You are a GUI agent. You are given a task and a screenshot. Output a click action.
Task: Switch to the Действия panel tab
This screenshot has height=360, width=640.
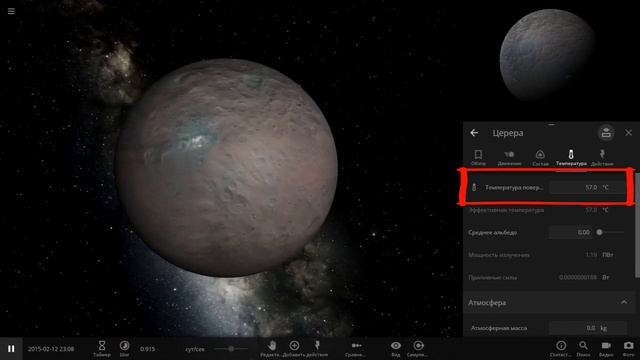coord(602,158)
